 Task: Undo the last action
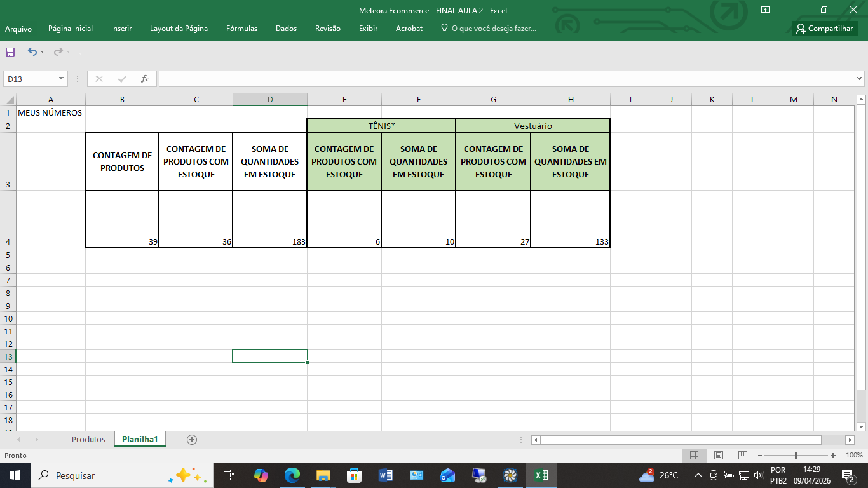point(32,51)
